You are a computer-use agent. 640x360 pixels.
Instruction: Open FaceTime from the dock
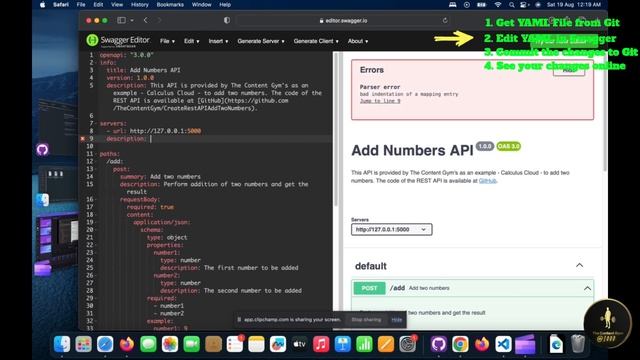[191, 344]
